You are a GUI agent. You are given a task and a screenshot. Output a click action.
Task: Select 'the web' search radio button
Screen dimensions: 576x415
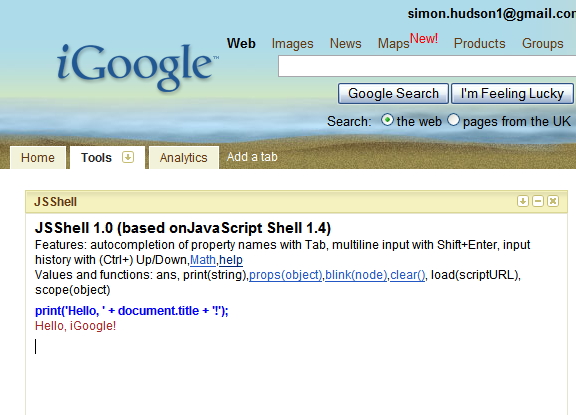(x=387, y=120)
